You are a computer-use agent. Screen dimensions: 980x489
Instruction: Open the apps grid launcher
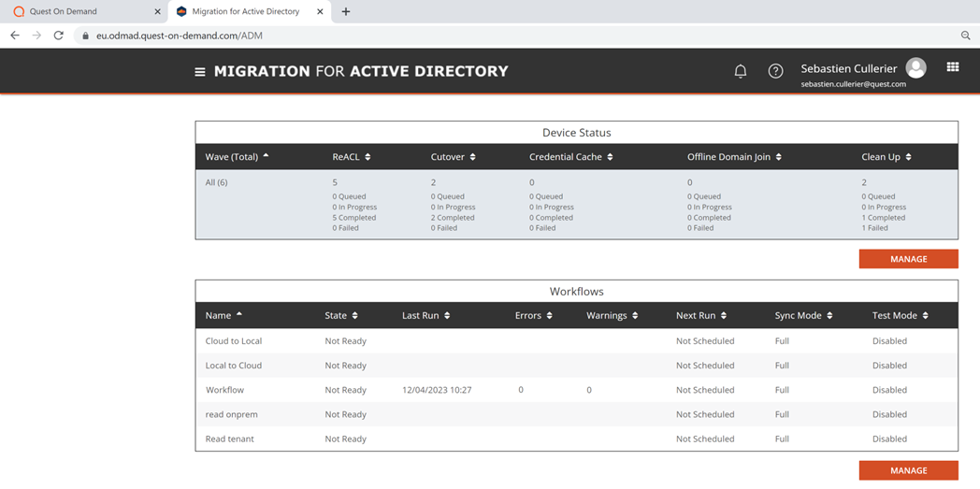[953, 66]
